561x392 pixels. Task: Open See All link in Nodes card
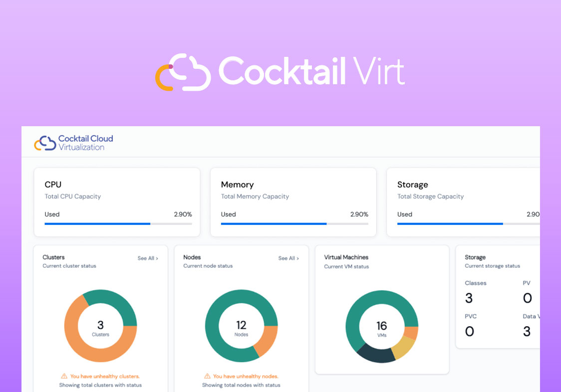tap(288, 258)
